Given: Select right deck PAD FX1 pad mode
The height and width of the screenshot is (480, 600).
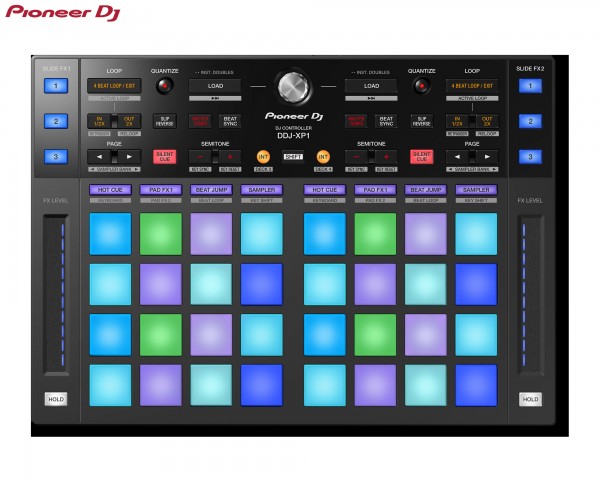Looking at the screenshot, I should 375,190.
